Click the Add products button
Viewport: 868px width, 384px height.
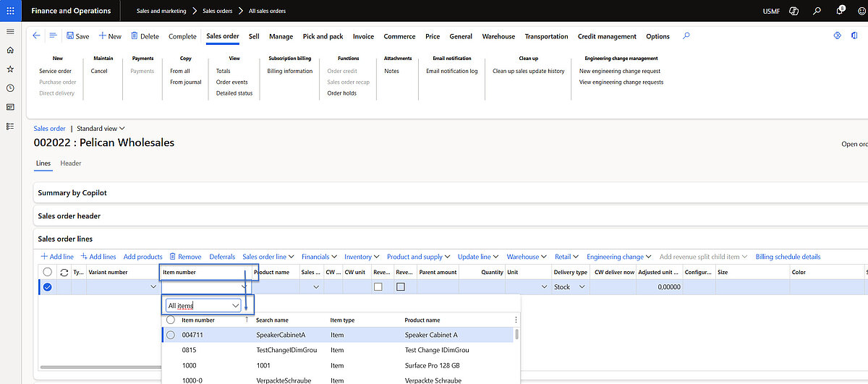point(142,257)
